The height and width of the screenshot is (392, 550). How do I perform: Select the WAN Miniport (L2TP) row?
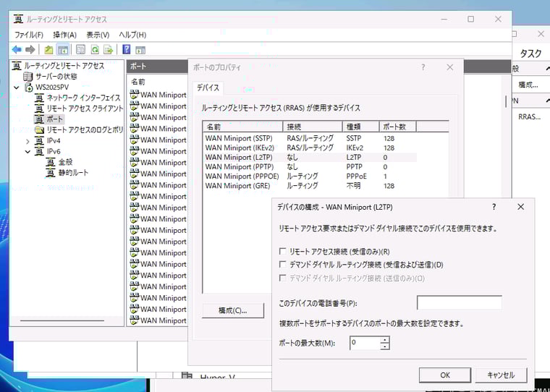click(x=310, y=158)
